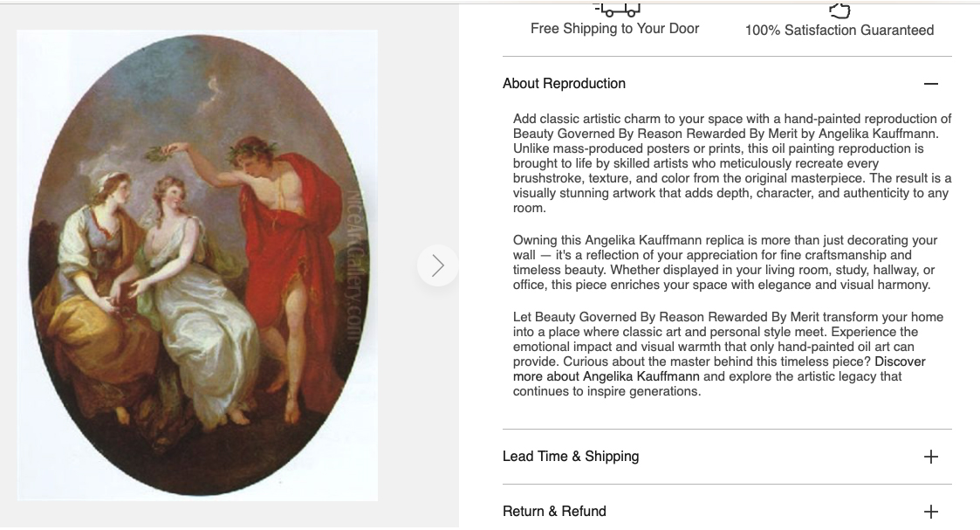Image resolution: width=980 pixels, height=530 pixels.
Task: Click the NiceArtGallery.com watermark on the painting
Action: tap(354, 265)
